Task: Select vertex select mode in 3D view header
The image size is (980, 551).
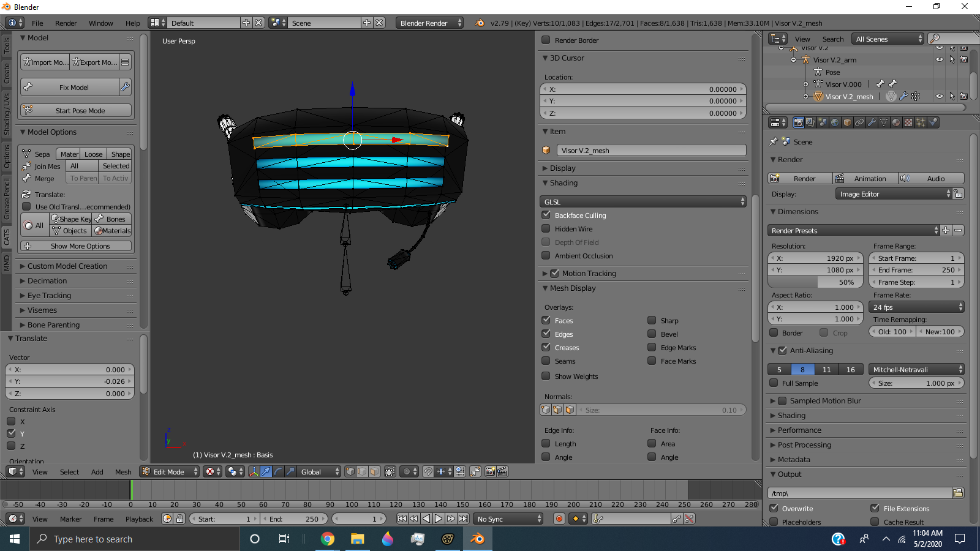Action: coord(350,471)
